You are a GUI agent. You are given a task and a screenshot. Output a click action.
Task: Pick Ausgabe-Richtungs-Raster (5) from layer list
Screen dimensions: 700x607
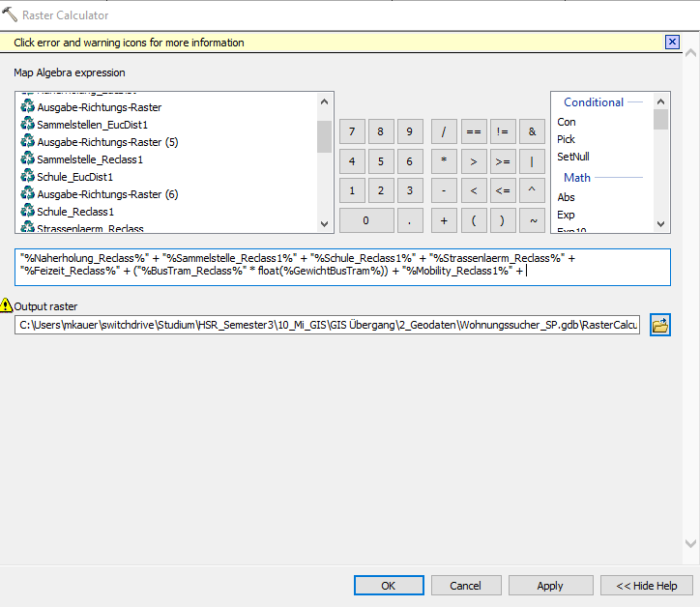click(x=106, y=142)
